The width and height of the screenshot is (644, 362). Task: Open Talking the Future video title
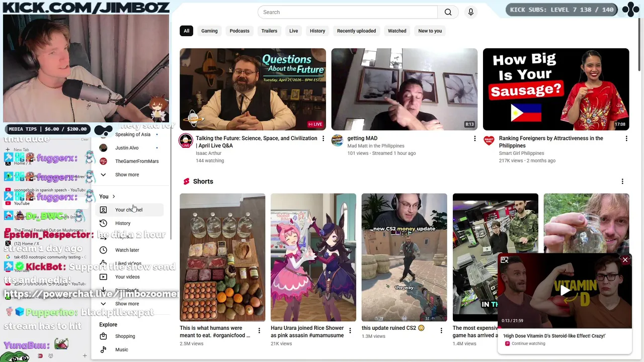[x=256, y=142]
